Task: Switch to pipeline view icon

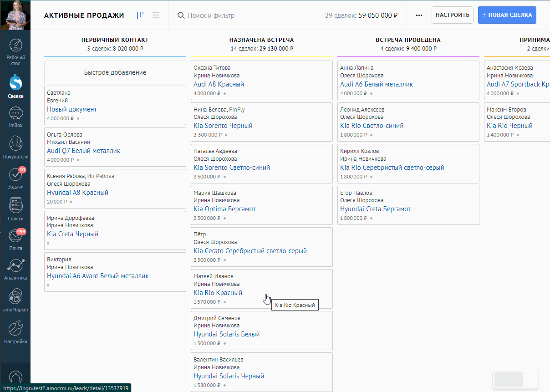Action: 140,15
